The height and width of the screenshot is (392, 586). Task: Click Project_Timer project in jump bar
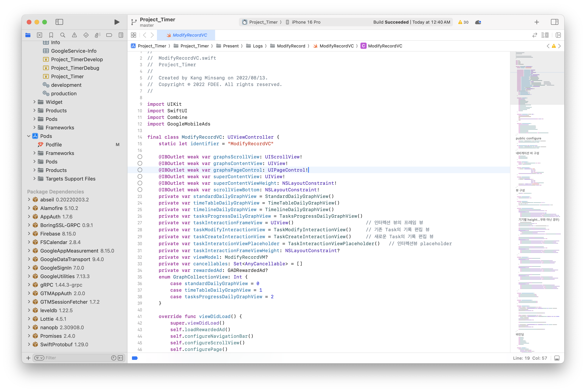point(149,46)
